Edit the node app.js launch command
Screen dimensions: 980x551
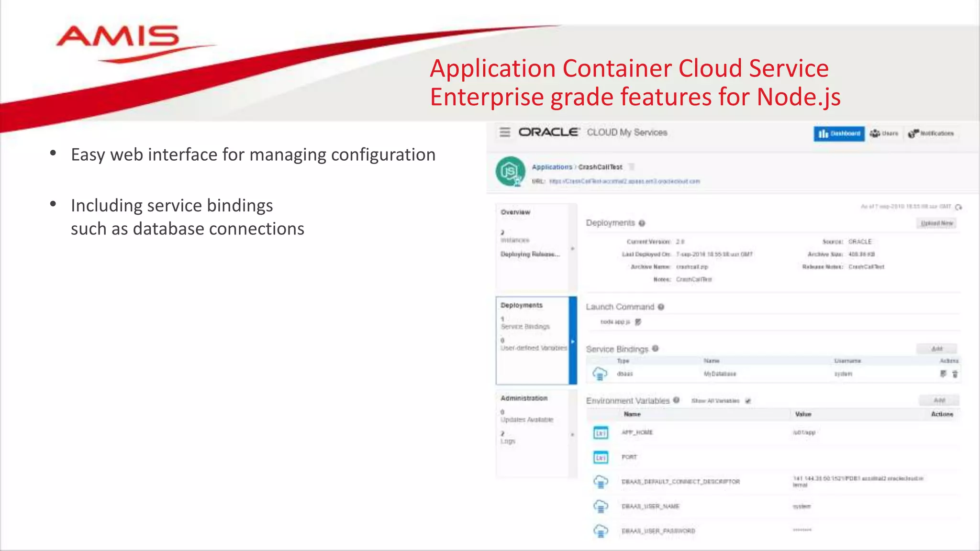tap(638, 322)
